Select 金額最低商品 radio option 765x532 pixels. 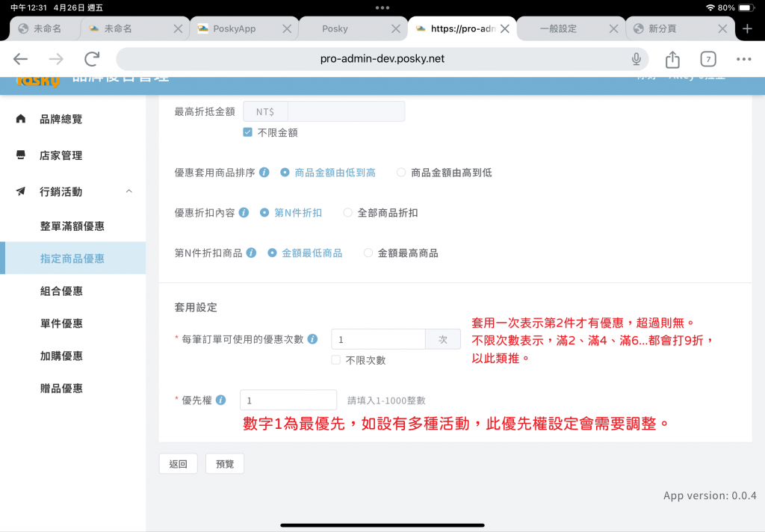[x=272, y=253]
